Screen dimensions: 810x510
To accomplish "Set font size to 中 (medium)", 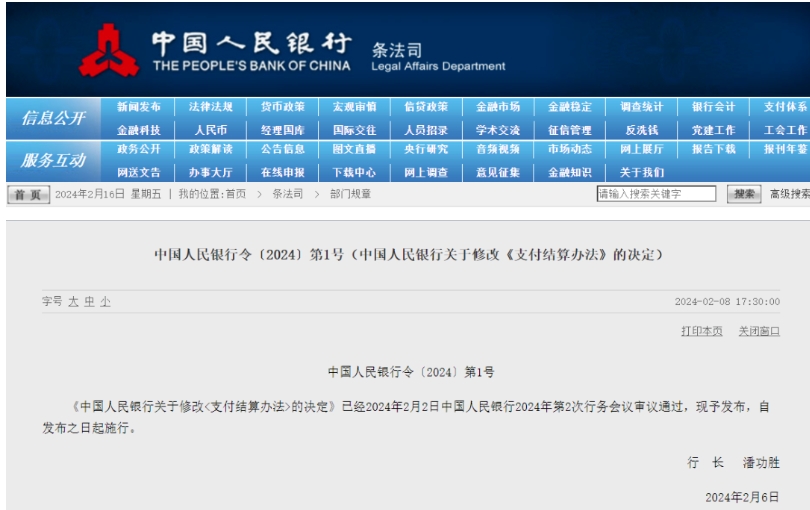I will coord(89,301).
